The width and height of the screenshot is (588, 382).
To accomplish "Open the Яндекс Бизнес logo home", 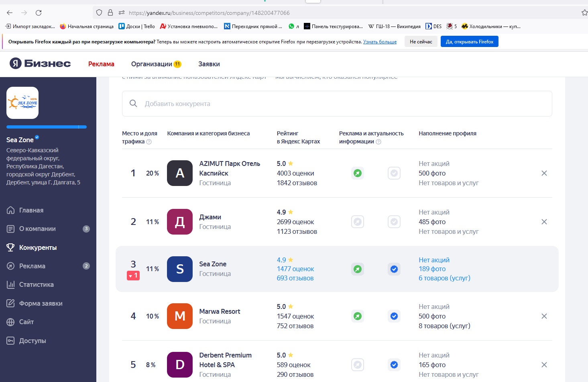I will 40,63.
